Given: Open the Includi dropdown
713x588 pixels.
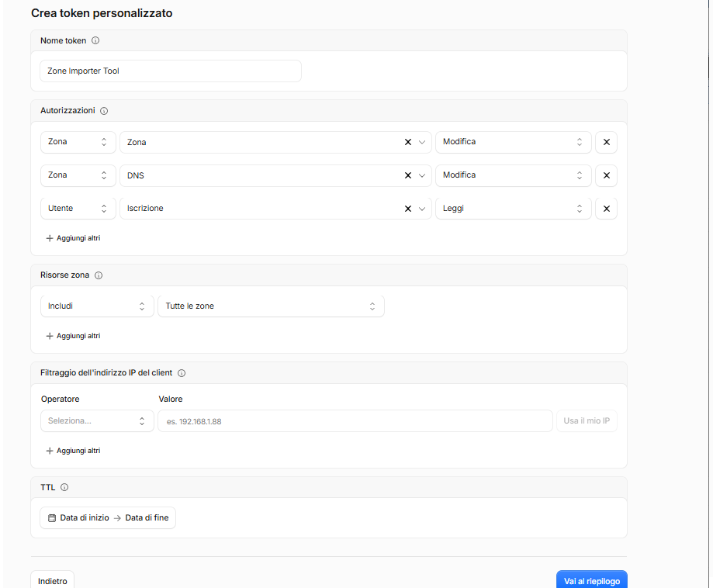Looking at the screenshot, I should click(x=97, y=306).
